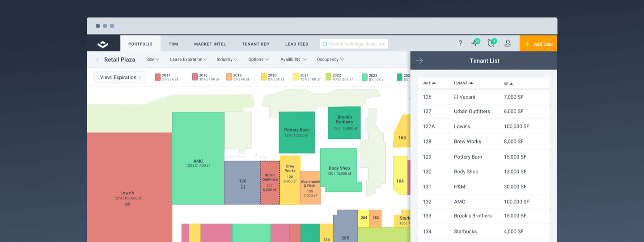
Task: Sort by Tenant column arrow
Action: 471,83
